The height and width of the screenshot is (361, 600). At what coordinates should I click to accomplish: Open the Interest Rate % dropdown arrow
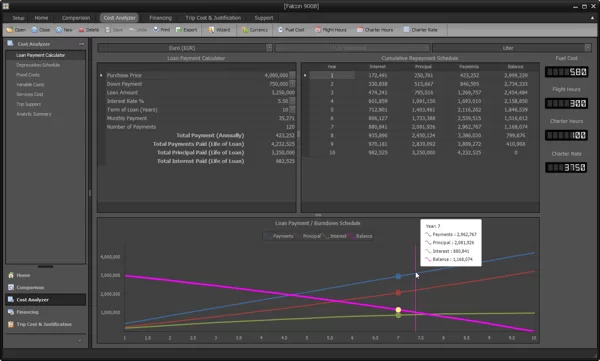point(292,101)
